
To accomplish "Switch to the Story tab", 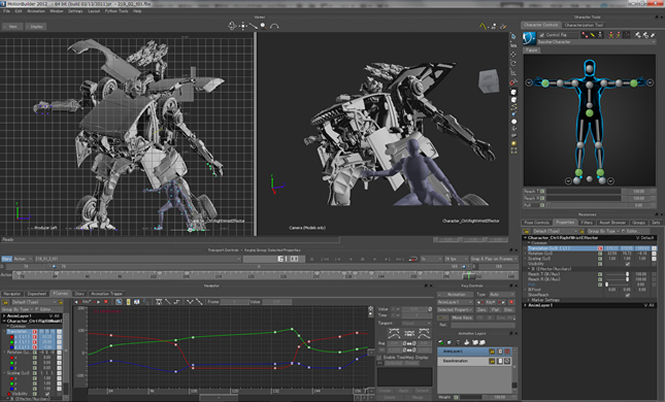I will (x=79, y=293).
